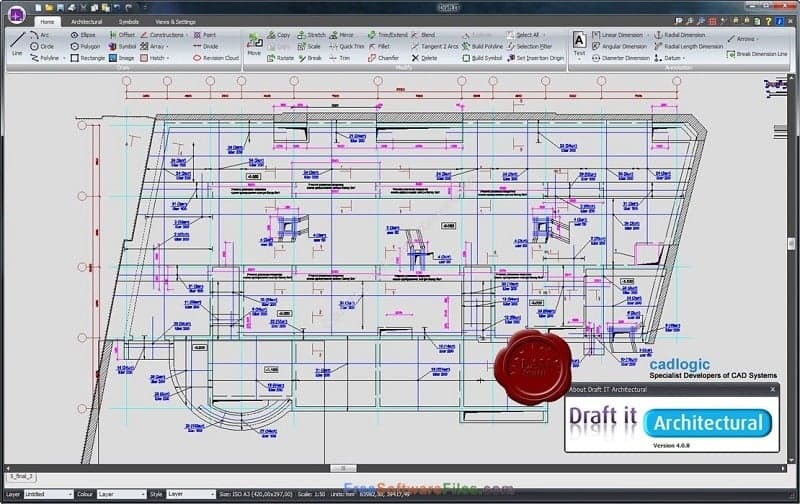The width and height of the screenshot is (800, 504).
Task: Select the Line drawing tool
Action: (x=16, y=43)
